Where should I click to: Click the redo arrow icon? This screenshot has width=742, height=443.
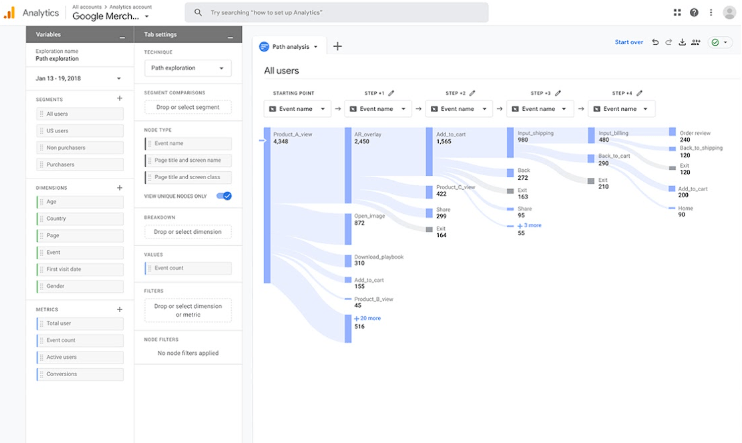pyautogui.click(x=668, y=43)
